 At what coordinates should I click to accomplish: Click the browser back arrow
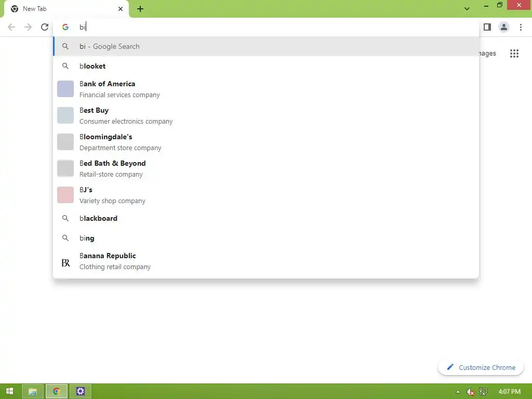click(11, 27)
